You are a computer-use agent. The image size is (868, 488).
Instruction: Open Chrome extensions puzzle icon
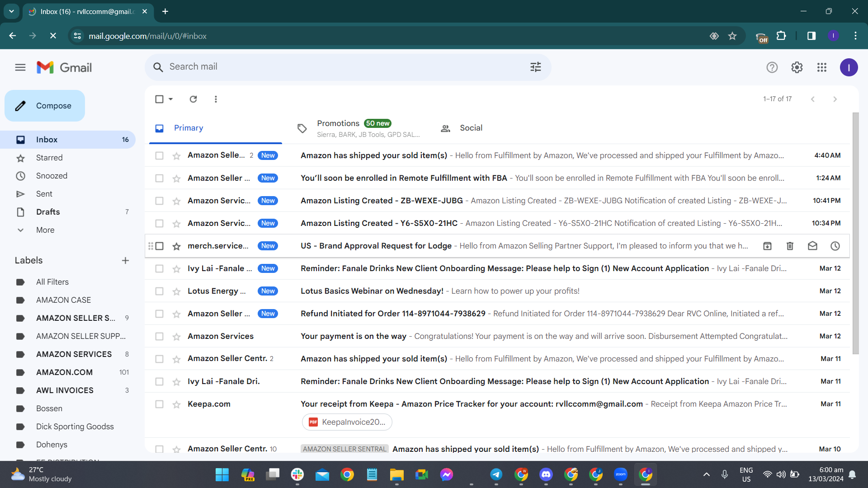click(781, 36)
